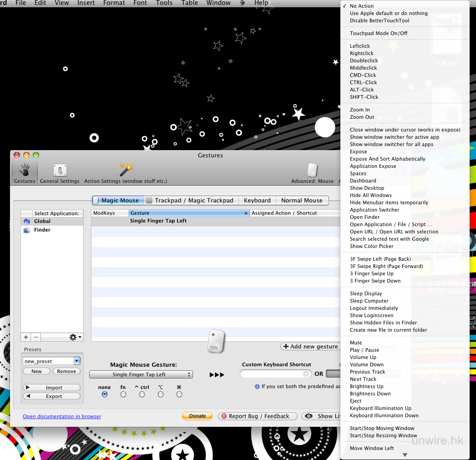
Task: Click the Add new gesture button
Action: (311, 347)
